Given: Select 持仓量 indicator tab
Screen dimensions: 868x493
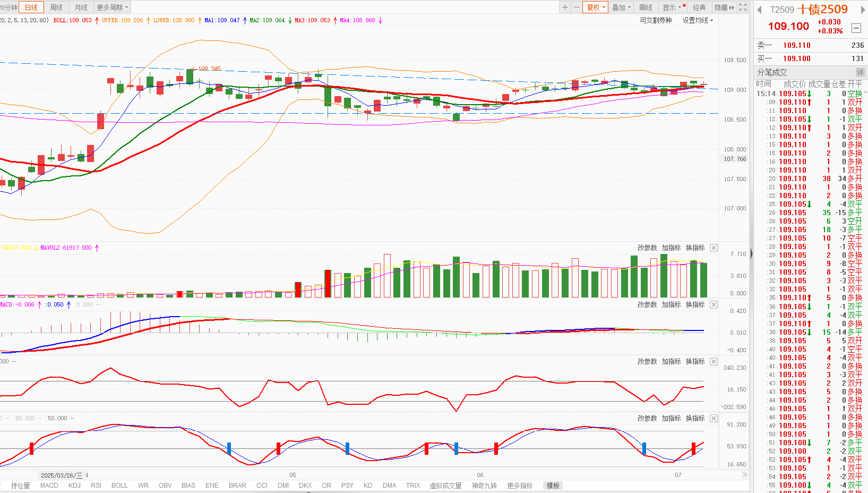Looking at the screenshot, I should point(20,486).
